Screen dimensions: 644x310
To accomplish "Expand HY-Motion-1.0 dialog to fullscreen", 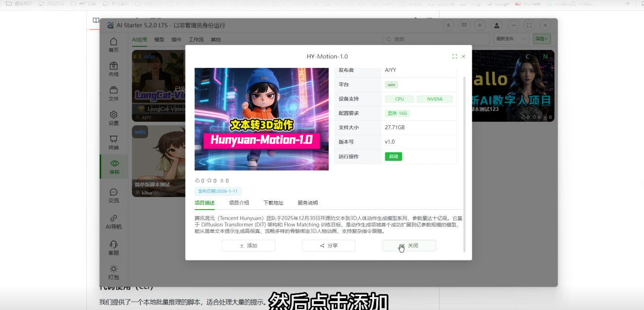I will [x=454, y=56].
